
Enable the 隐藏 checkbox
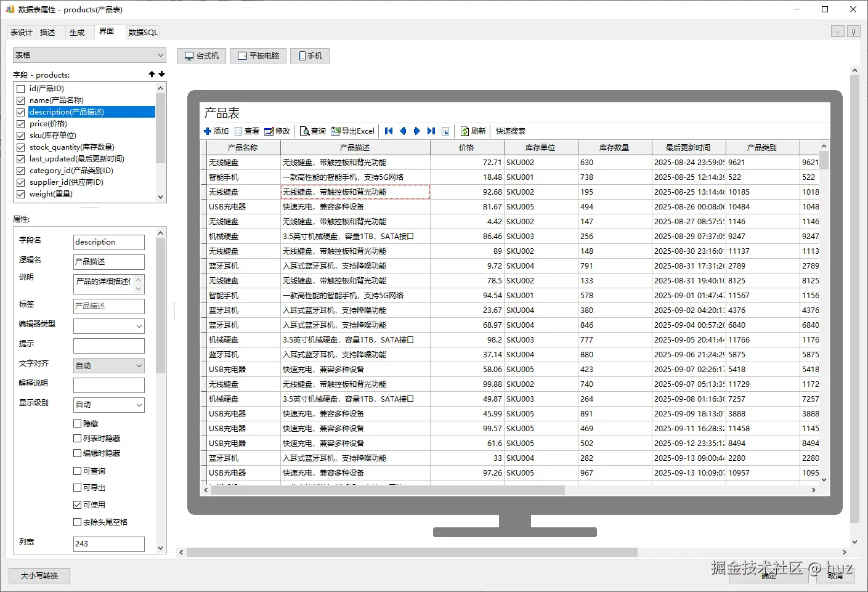tap(78, 423)
